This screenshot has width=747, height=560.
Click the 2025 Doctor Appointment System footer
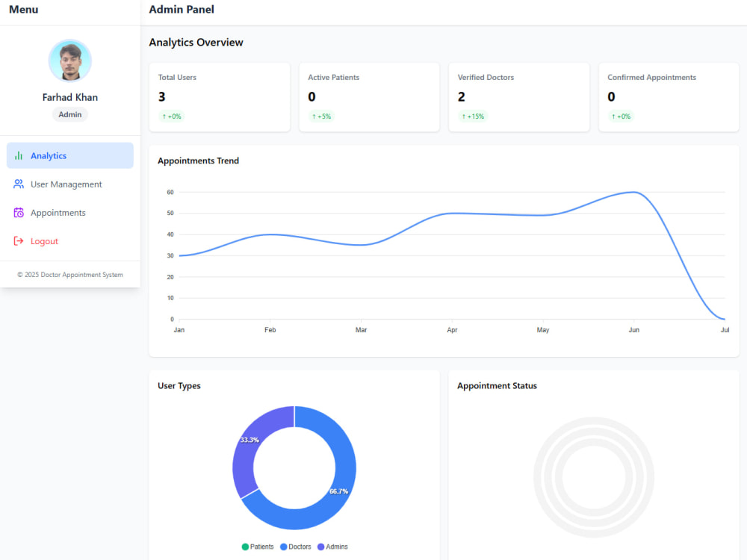point(70,275)
